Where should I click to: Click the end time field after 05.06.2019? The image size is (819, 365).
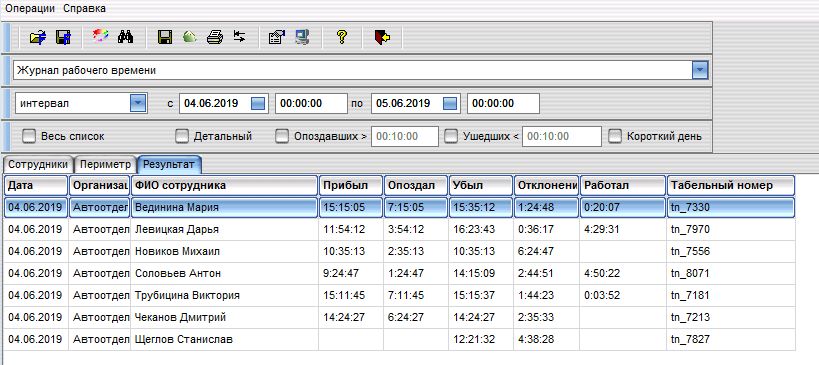(x=503, y=103)
